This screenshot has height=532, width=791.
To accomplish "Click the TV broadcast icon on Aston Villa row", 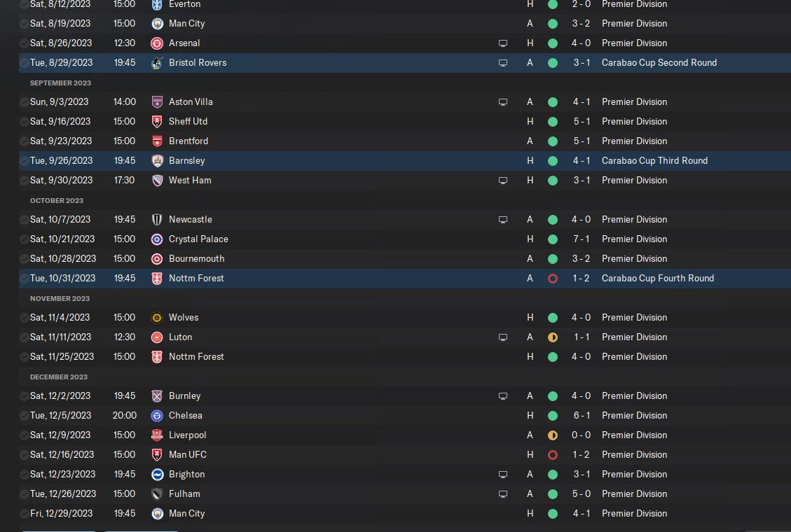I will [503, 101].
